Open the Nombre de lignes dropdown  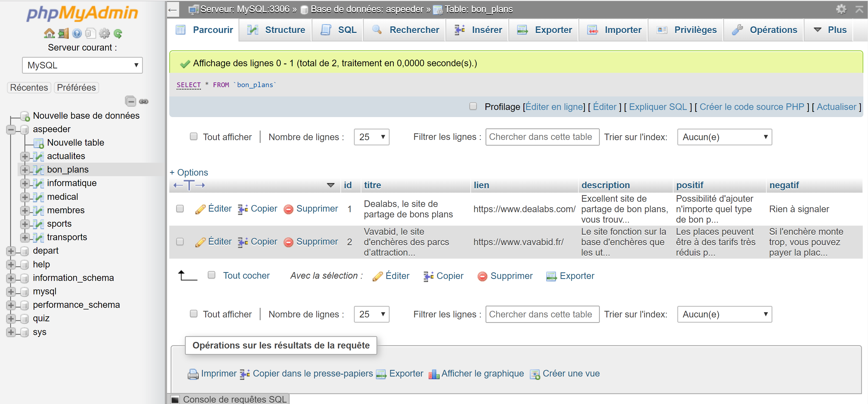coord(371,137)
